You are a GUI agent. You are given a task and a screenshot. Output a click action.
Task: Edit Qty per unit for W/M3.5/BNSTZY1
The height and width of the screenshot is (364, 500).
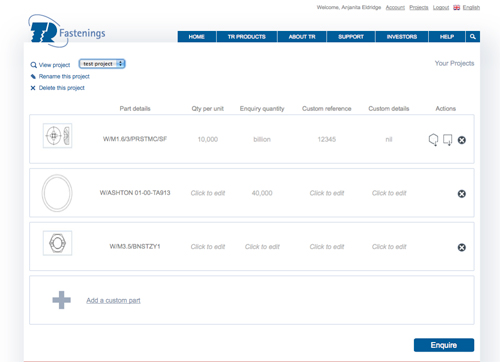pos(208,247)
